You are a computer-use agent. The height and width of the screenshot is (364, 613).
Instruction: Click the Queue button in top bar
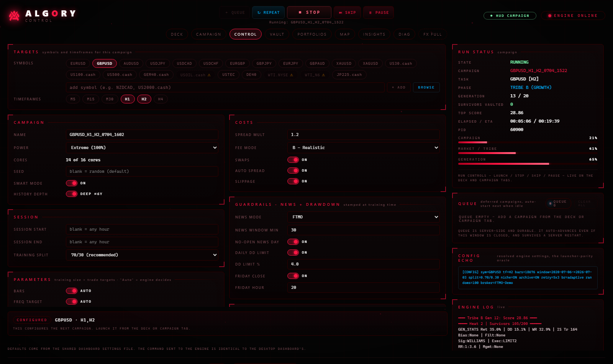[234, 13]
